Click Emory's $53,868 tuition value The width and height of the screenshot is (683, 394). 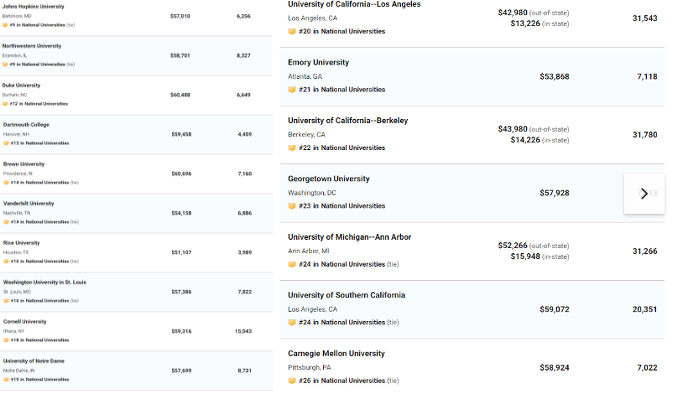pyautogui.click(x=555, y=77)
